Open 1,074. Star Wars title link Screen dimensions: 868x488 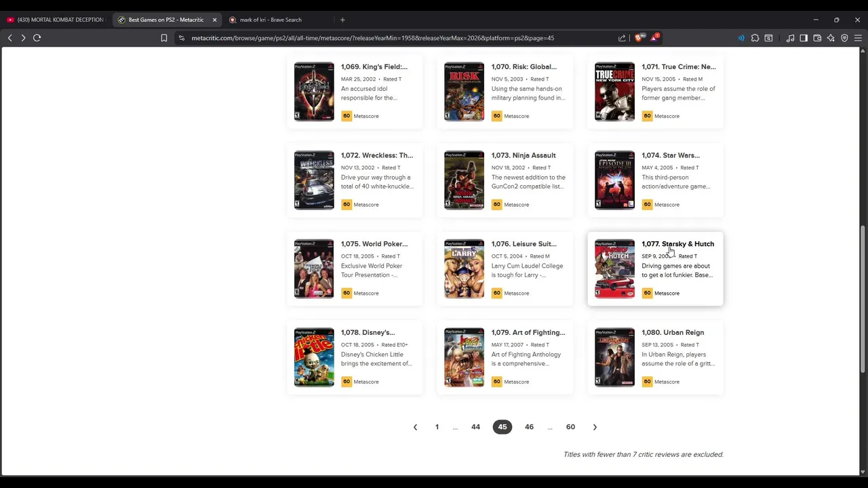pos(671,155)
